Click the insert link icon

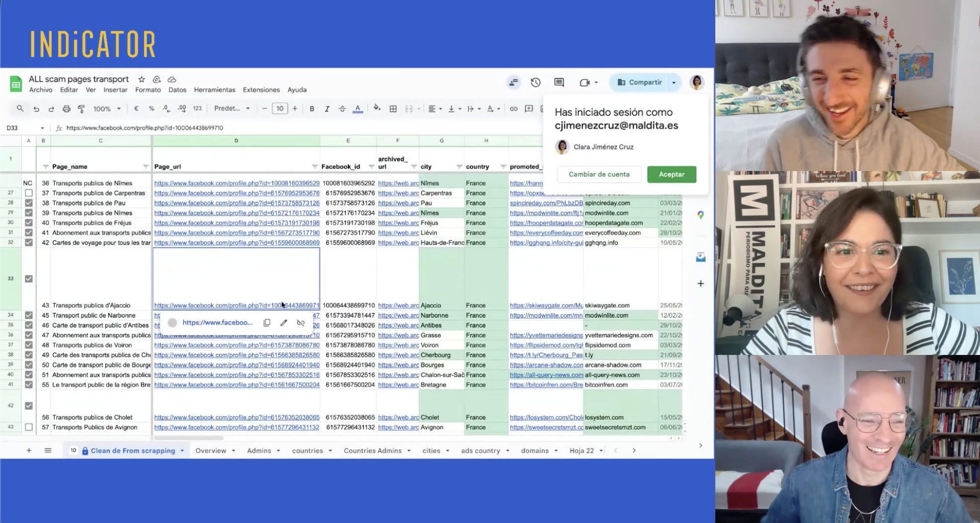pos(513,109)
